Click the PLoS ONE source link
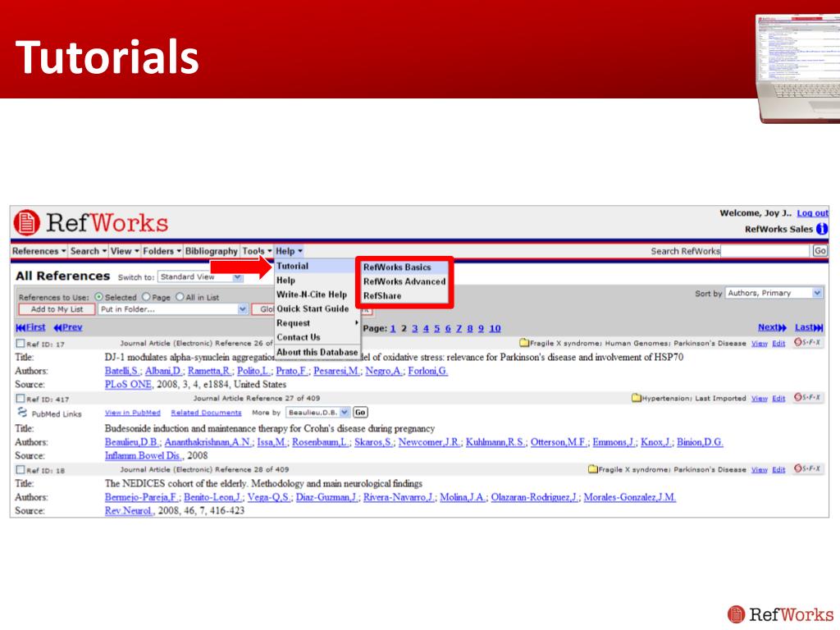Screen dimensions: 840x630 click(128, 385)
